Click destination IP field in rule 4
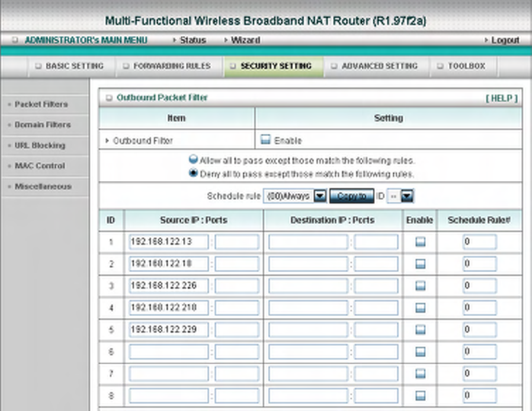 coord(308,308)
